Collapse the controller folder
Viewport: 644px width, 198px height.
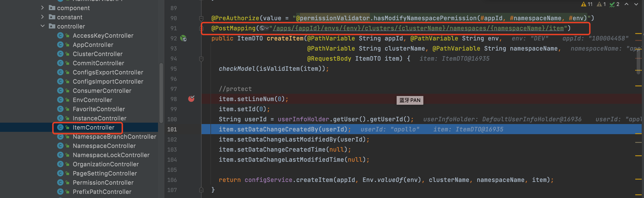[x=43, y=26]
